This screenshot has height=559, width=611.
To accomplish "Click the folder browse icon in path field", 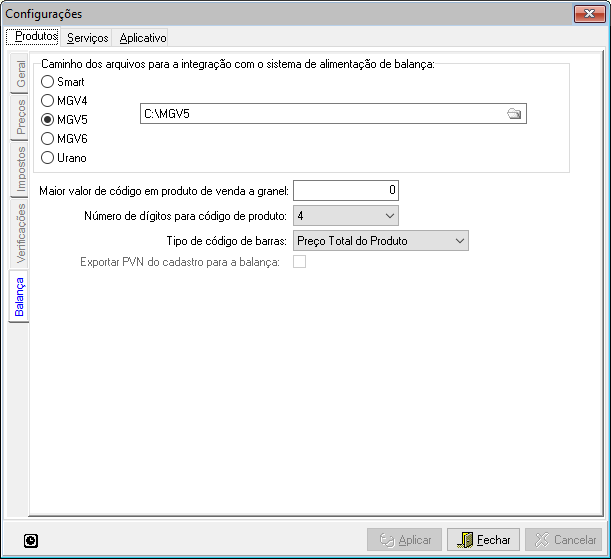I will (x=514, y=115).
